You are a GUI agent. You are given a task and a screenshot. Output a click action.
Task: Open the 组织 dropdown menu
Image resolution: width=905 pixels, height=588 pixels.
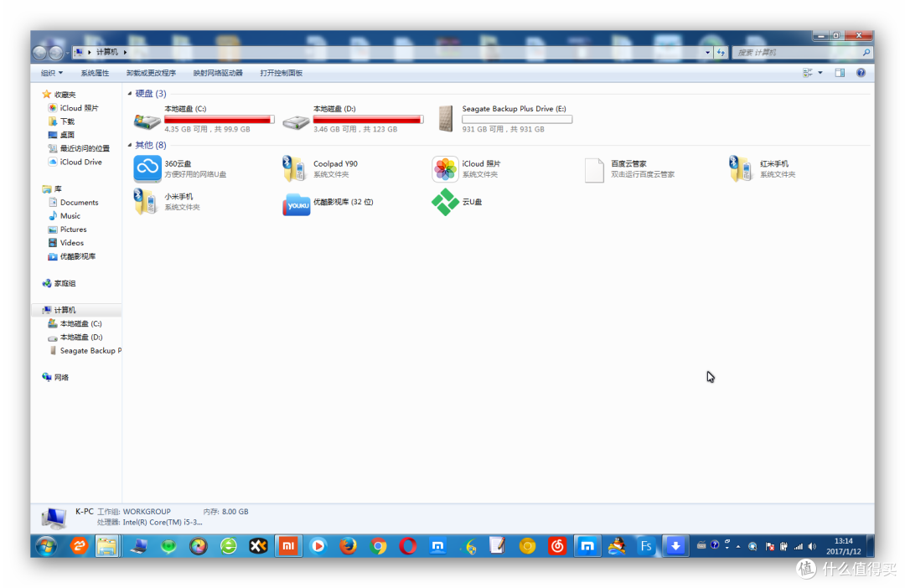pyautogui.click(x=51, y=73)
